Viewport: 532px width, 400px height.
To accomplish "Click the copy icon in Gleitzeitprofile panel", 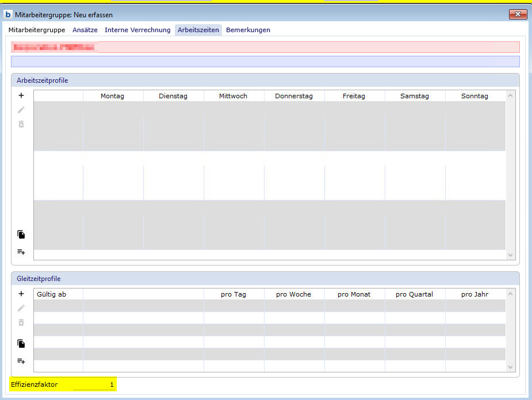I will click(21, 344).
